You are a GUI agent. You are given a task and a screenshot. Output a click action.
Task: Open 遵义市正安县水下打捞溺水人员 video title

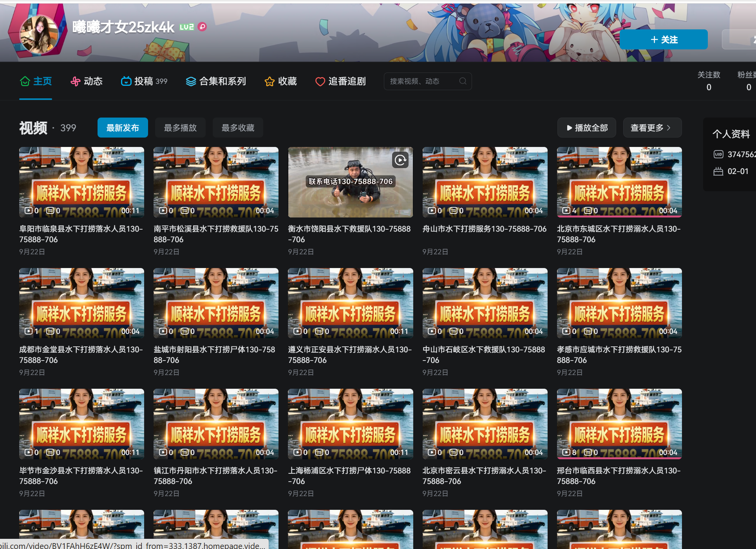pyautogui.click(x=350, y=355)
